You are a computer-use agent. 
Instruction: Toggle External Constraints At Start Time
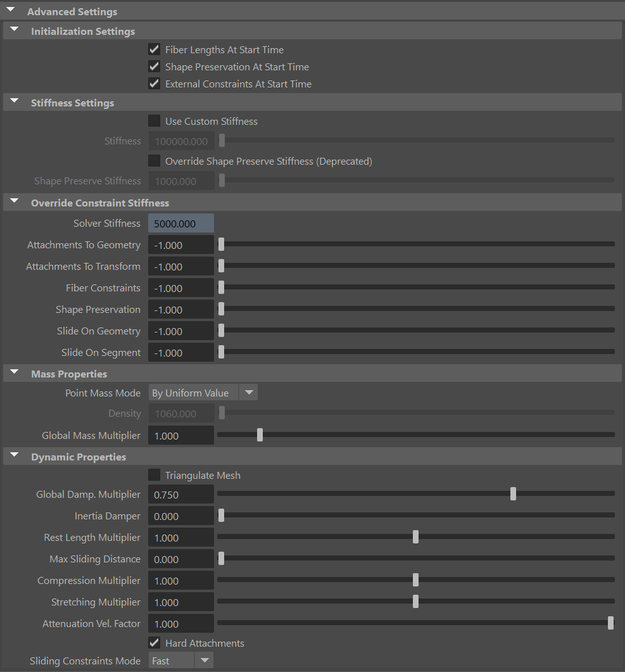coord(155,83)
